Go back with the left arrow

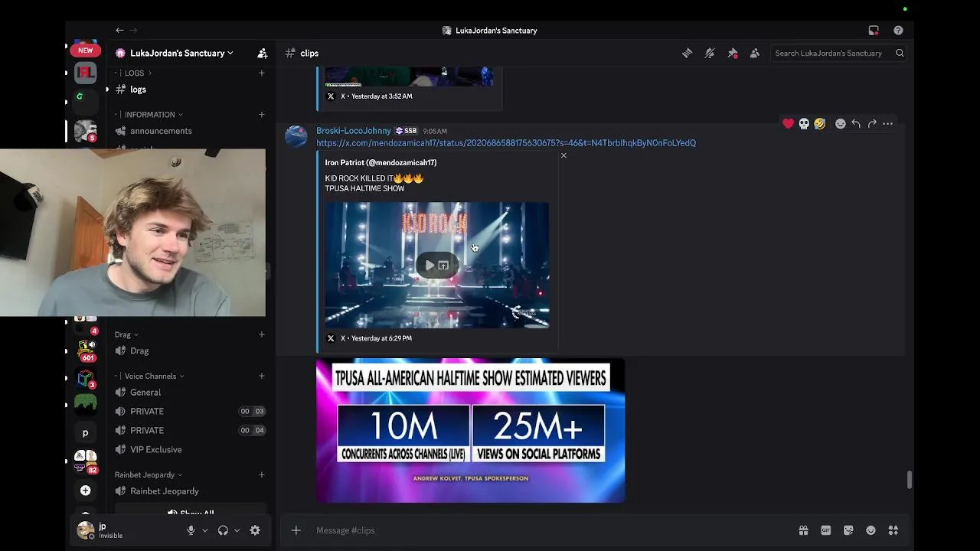pyautogui.click(x=119, y=31)
